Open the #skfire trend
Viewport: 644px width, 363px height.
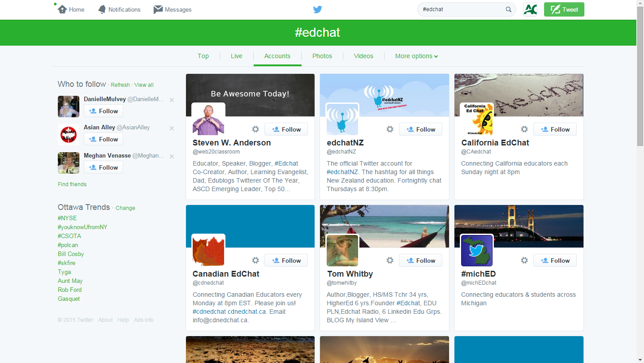tap(67, 263)
